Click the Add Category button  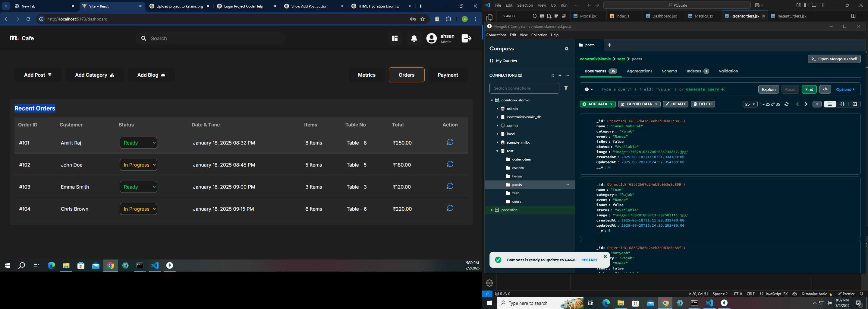tap(95, 75)
